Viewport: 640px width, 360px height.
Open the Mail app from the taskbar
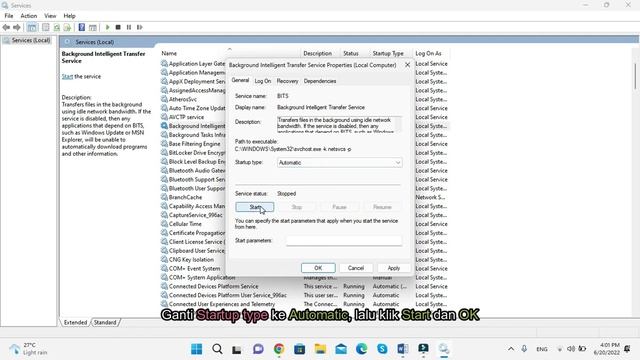[341, 349]
